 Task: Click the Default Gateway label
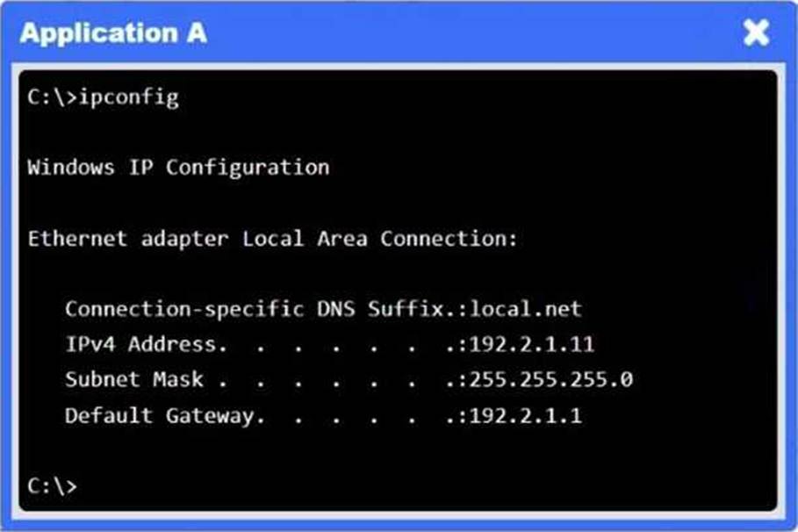point(163,416)
